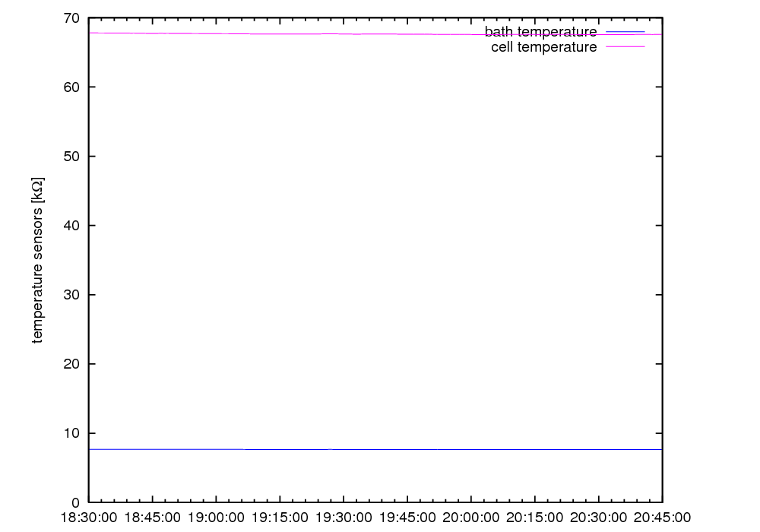This screenshot has width=760, height=532.
Task: Click the y-axis value 60 label
Action: click(71, 87)
